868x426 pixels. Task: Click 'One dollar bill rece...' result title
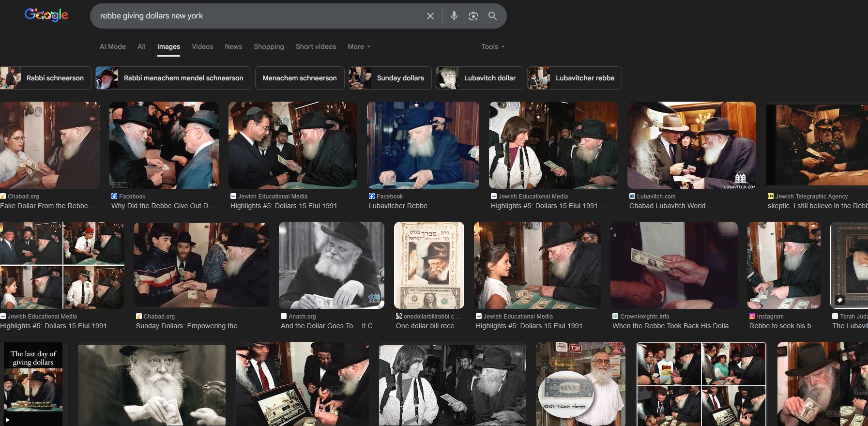[428, 326]
